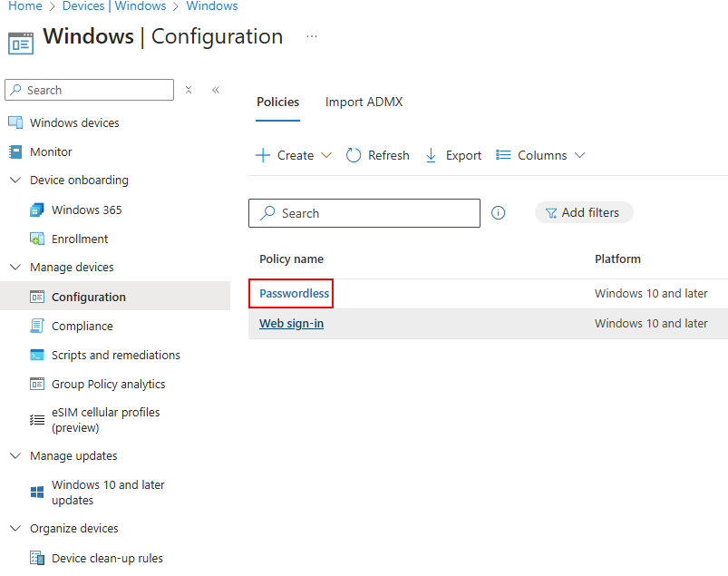This screenshot has width=728, height=576.
Task: Click Windows 10 and later in Web sign-in row
Action: [x=651, y=323]
